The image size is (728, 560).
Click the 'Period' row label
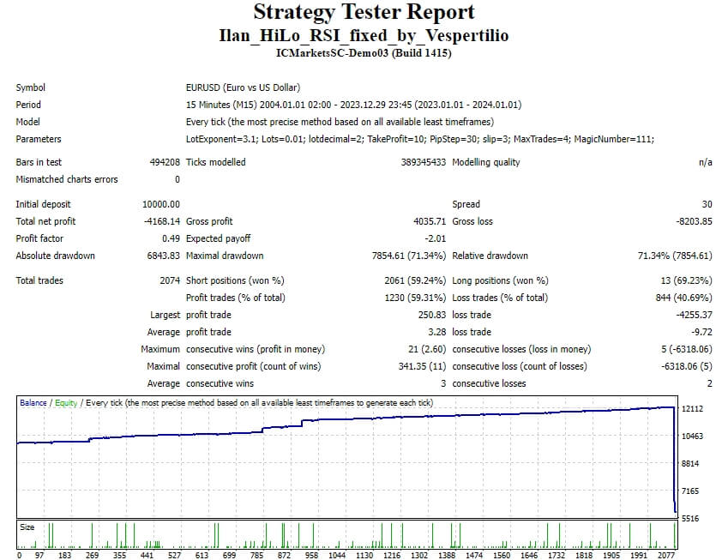(28, 105)
